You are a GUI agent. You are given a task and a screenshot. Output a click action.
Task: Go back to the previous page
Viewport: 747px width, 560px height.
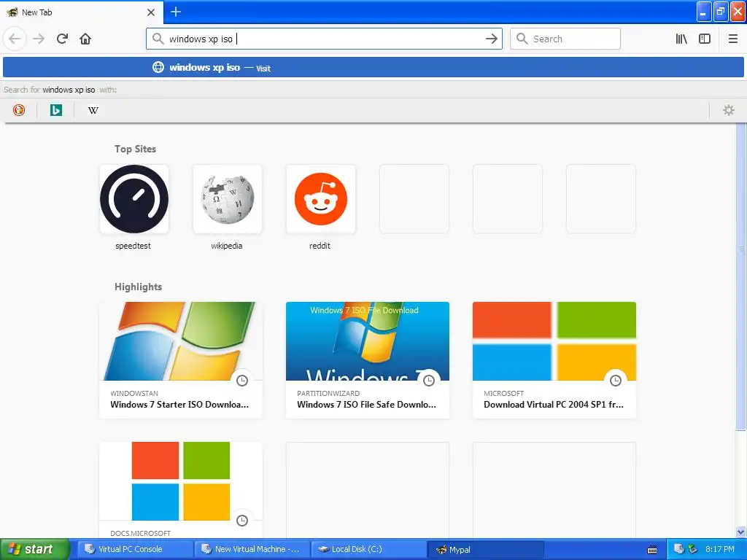15,39
